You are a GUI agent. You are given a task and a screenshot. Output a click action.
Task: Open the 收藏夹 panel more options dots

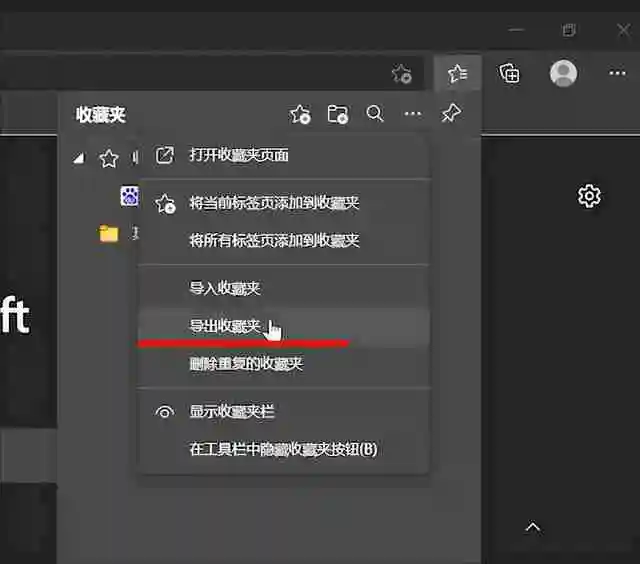coord(412,114)
